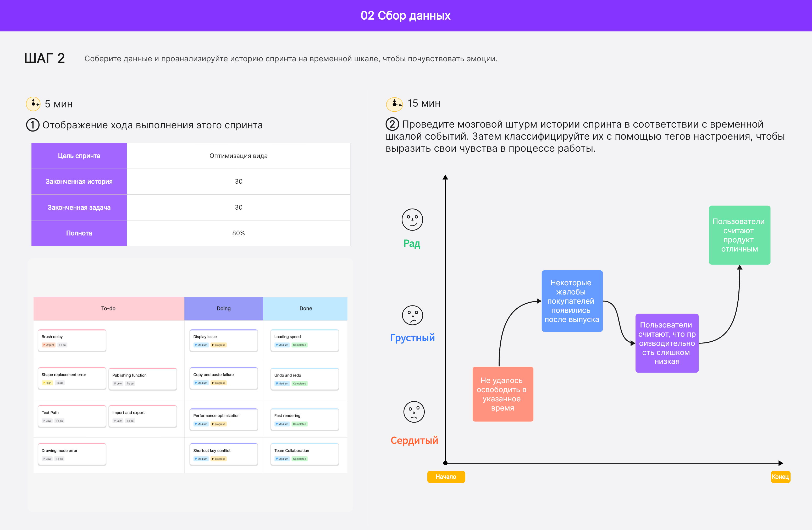Select the happy face icon above Рад
The image size is (812, 530).
412,220
